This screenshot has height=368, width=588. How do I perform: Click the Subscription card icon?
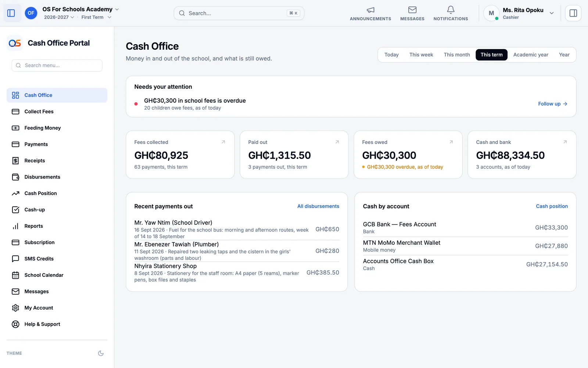coord(15,243)
